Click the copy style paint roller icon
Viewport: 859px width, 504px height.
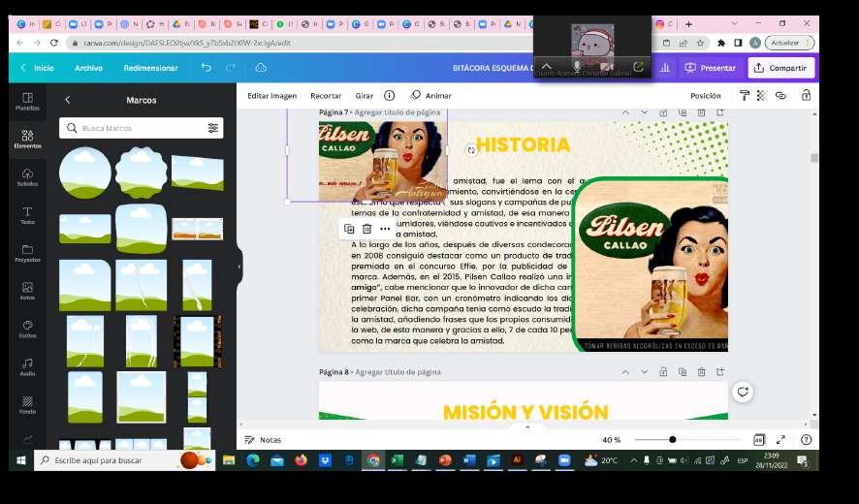pos(744,95)
